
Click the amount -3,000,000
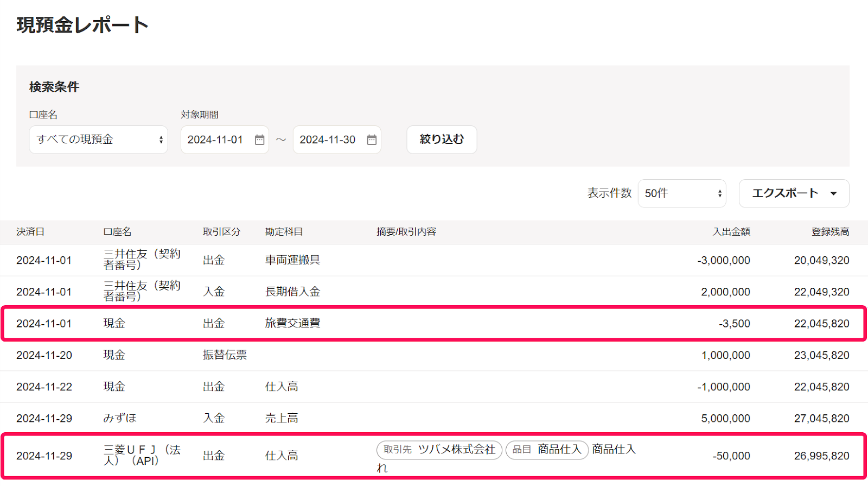pyautogui.click(x=724, y=260)
